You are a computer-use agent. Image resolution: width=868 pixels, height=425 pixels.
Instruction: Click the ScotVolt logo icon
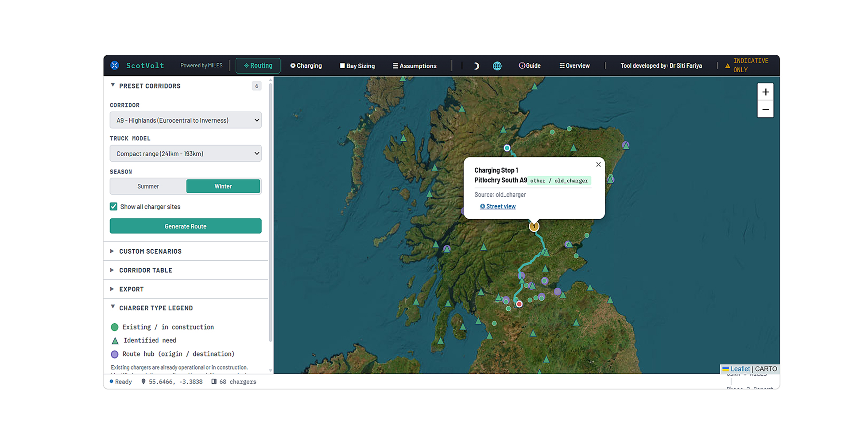point(115,66)
